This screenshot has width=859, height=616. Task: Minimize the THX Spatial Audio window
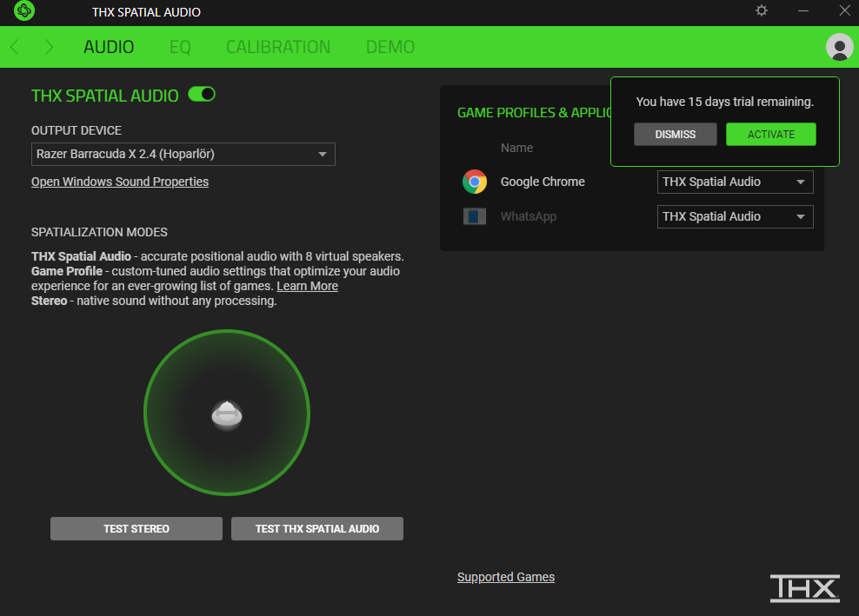pyautogui.click(x=803, y=11)
